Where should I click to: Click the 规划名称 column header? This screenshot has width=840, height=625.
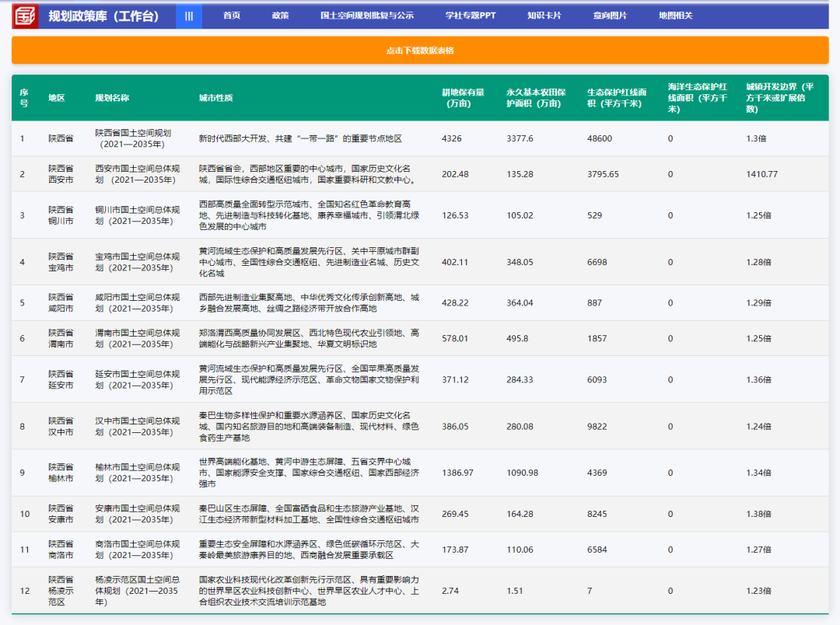pos(112,98)
